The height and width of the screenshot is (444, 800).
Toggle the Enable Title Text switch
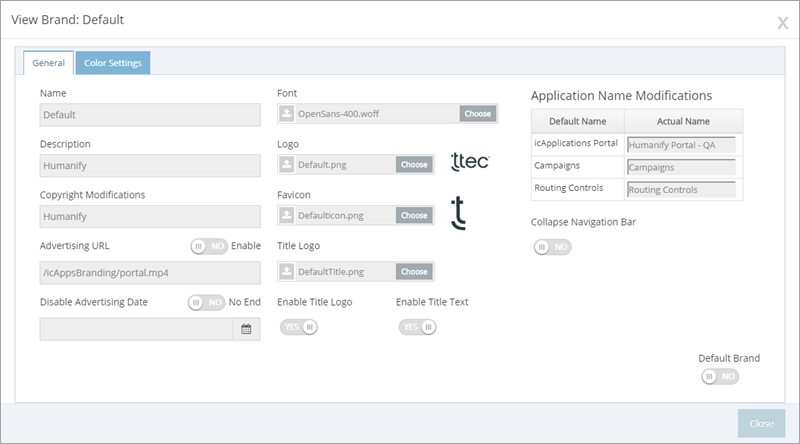point(417,327)
